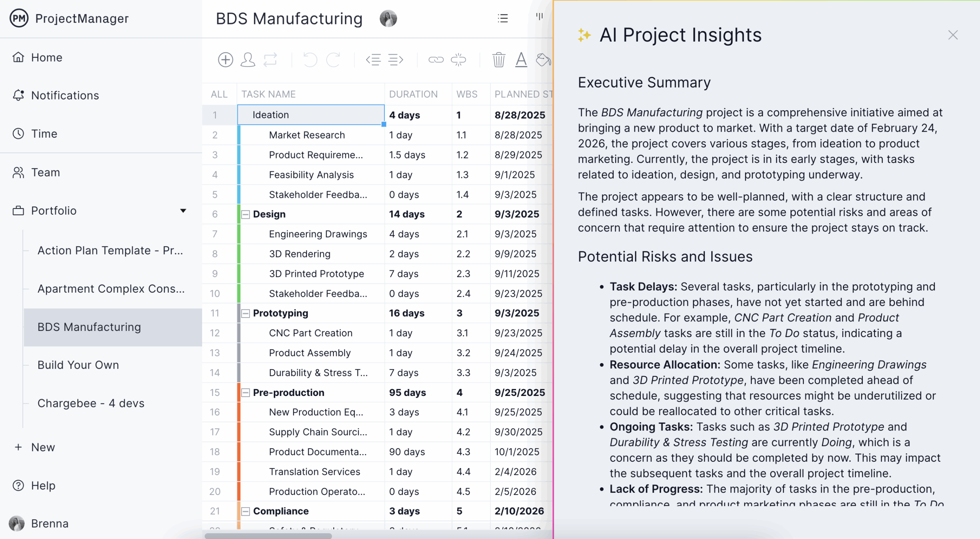
Task: Click the unlink tasks icon
Action: pyautogui.click(x=458, y=60)
